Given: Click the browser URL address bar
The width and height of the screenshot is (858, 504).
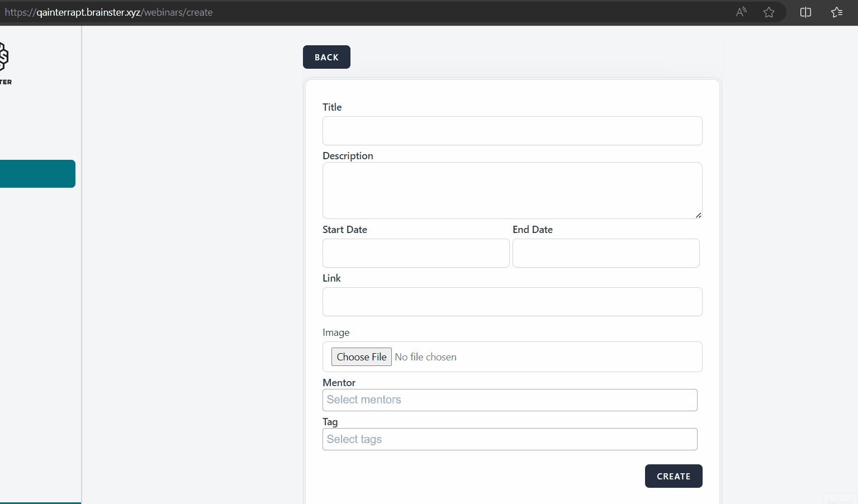Looking at the screenshot, I should 335,12.
